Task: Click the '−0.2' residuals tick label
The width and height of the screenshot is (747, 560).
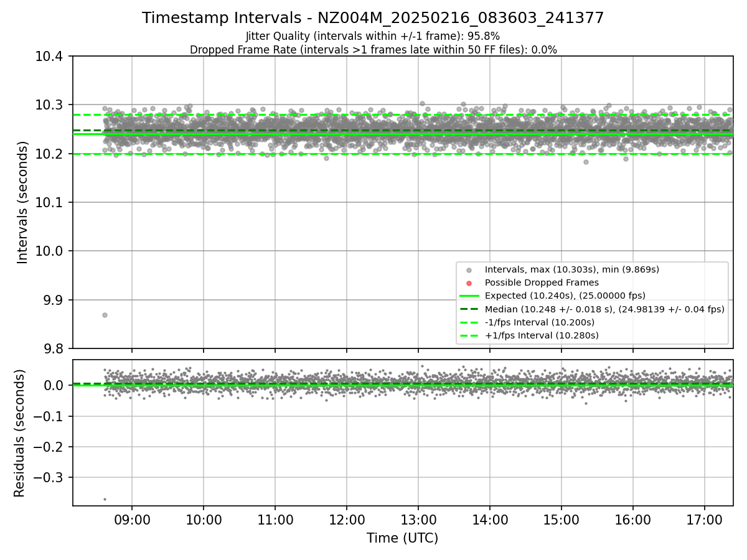Action: pyautogui.click(x=49, y=447)
